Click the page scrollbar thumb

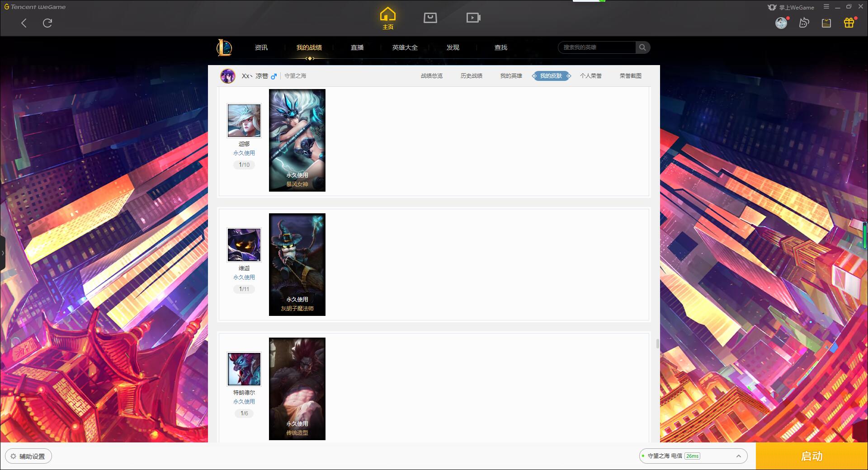(657, 344)
